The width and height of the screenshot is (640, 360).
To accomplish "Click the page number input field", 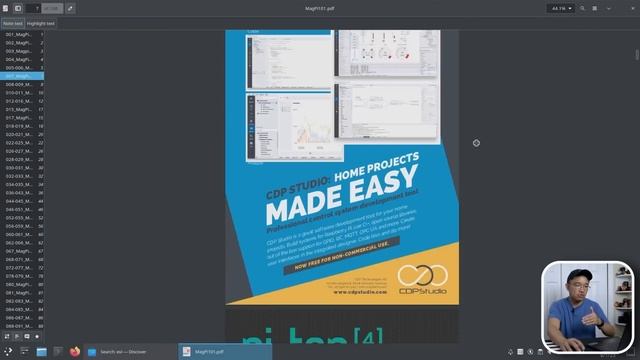I will (x=33, y=8).
